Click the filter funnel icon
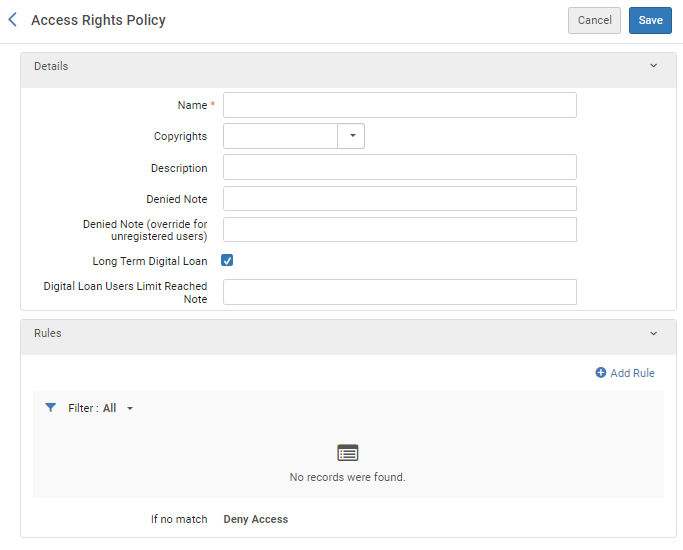 pyautogui.click(x=51, y=408)
